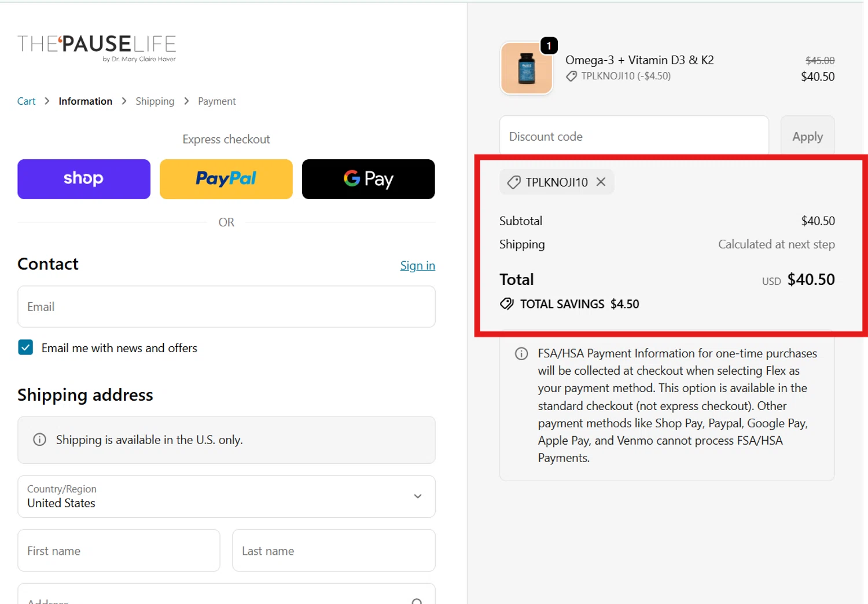
Task: Click the 'TPLKNOJI10 (-$4.50)' text under product
Action: (626, 76)
